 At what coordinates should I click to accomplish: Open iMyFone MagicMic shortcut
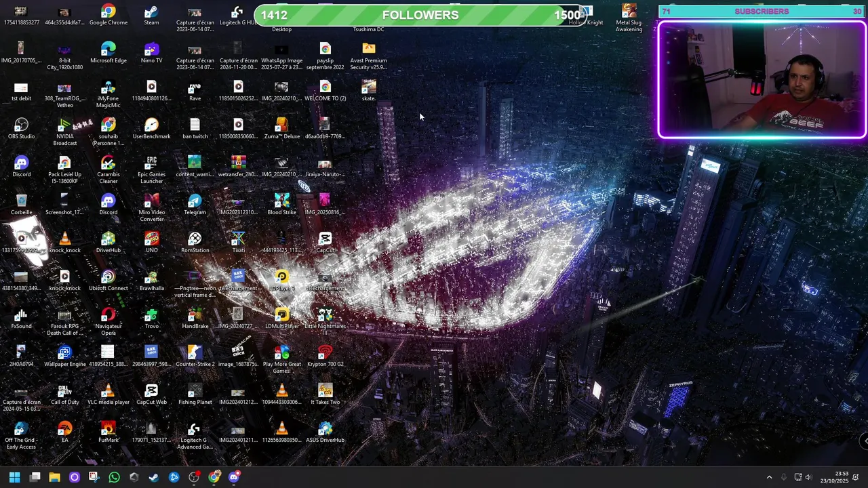[108, 95]
